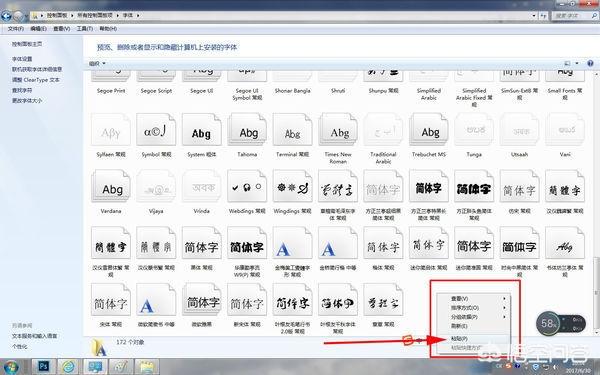Open the view options dropdown arrow
Viewport: 600px width, 375px height.
click(577, 64)
